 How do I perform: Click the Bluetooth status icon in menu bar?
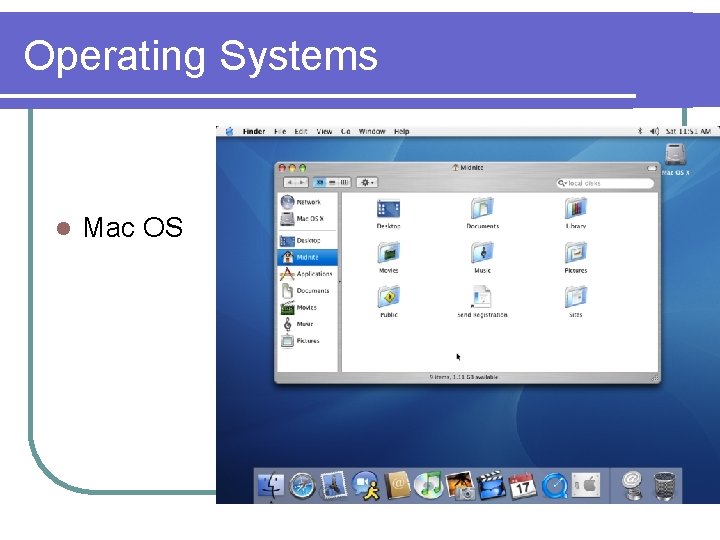[640, 131]
